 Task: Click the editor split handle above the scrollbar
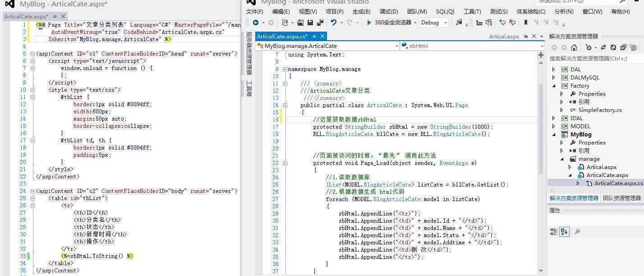(x=541, y=55)
